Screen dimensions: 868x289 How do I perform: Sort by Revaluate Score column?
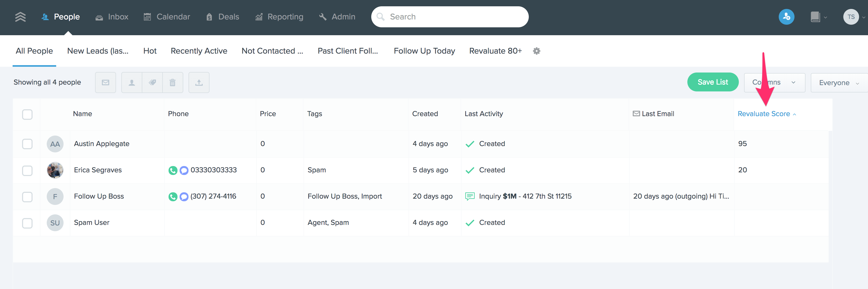pyautogui.click(x=763, y=114)
